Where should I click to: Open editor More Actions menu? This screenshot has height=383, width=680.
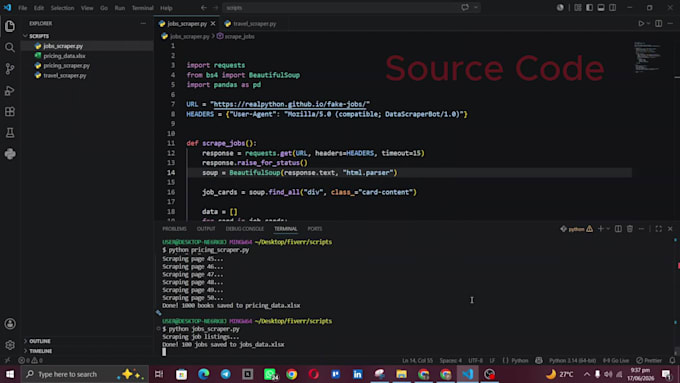(x=670, y=23)
